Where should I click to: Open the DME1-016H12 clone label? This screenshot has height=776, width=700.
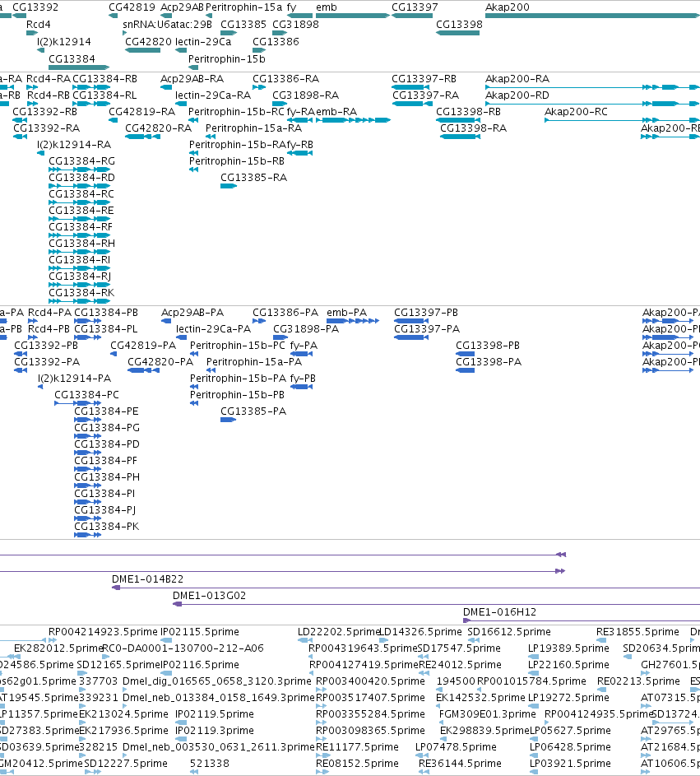[499, 611]
